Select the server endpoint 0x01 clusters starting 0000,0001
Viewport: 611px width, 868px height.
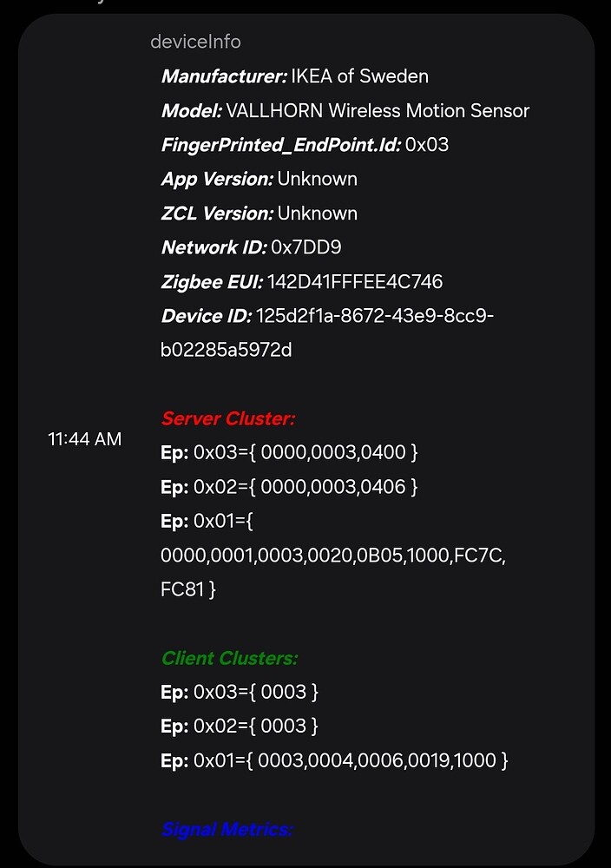tap(333, 556)
